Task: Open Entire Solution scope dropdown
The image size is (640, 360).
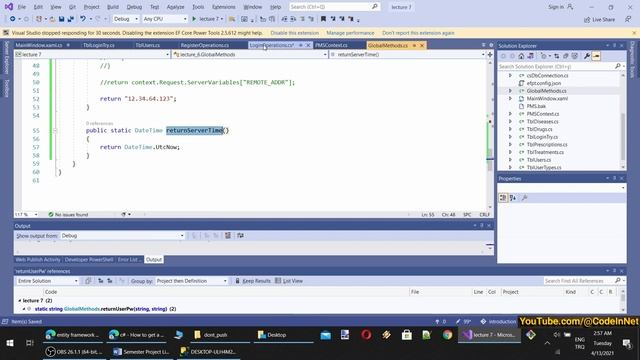Action: (47, 281)
